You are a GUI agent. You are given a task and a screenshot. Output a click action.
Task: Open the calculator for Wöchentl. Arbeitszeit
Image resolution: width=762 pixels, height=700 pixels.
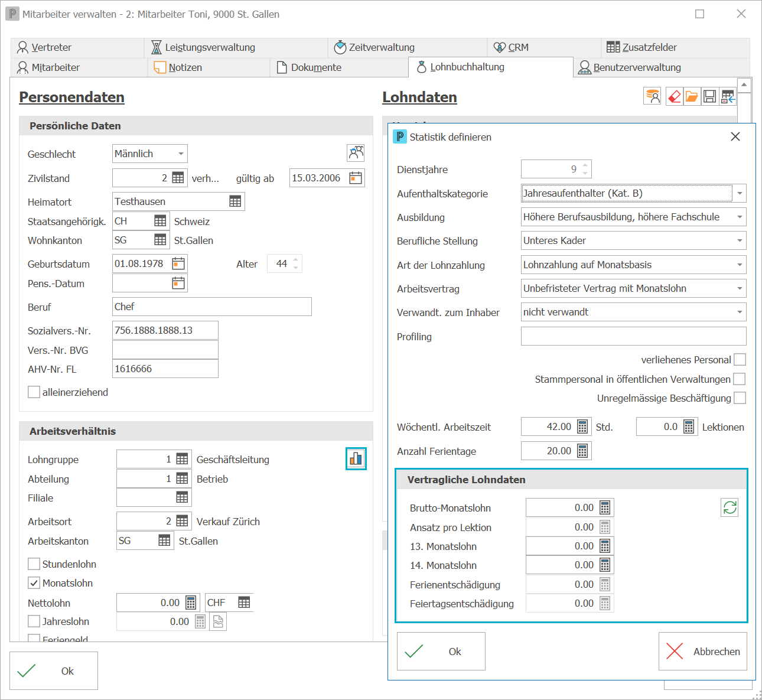pyautogui.click(x=582, y=426)
